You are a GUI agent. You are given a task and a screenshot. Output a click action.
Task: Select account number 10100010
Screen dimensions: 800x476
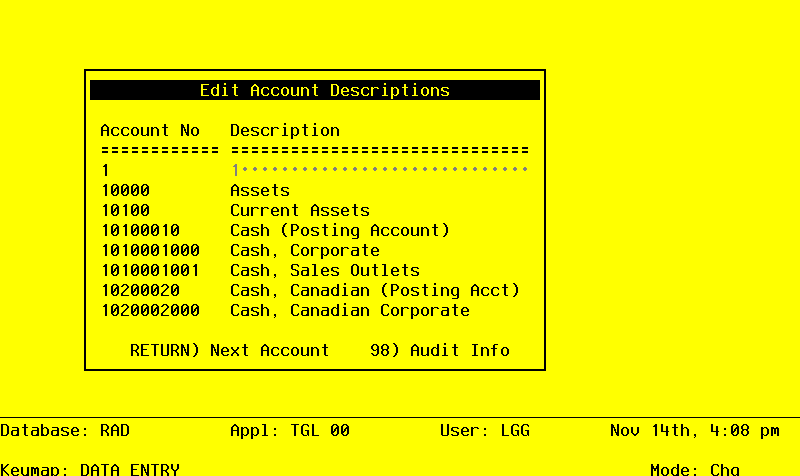(140, 230)
